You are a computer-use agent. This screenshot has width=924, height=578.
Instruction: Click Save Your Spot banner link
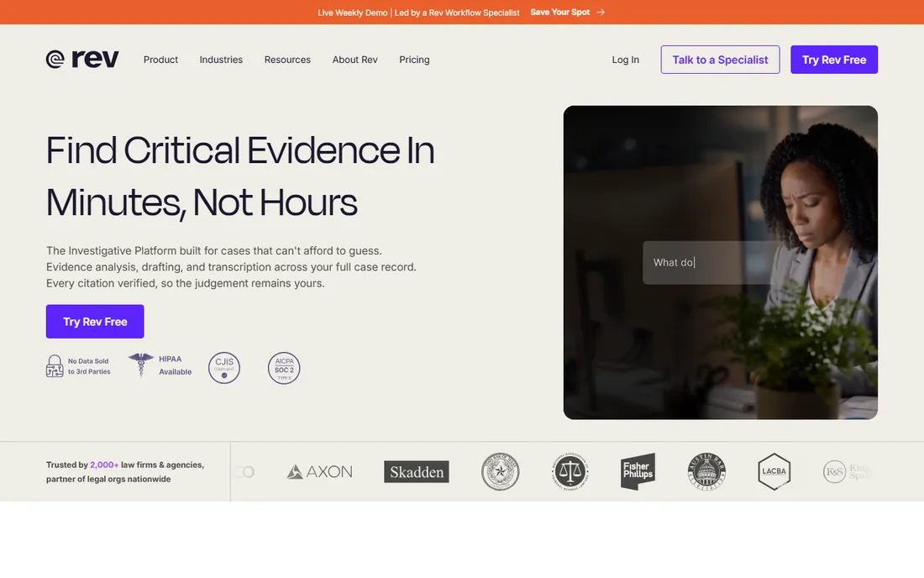click(x=559, y=12)
